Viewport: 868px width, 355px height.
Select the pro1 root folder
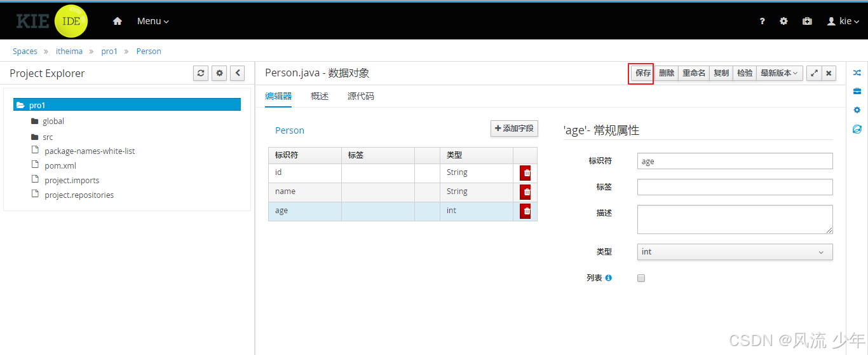pyautogui.click(x=127, y=105)
